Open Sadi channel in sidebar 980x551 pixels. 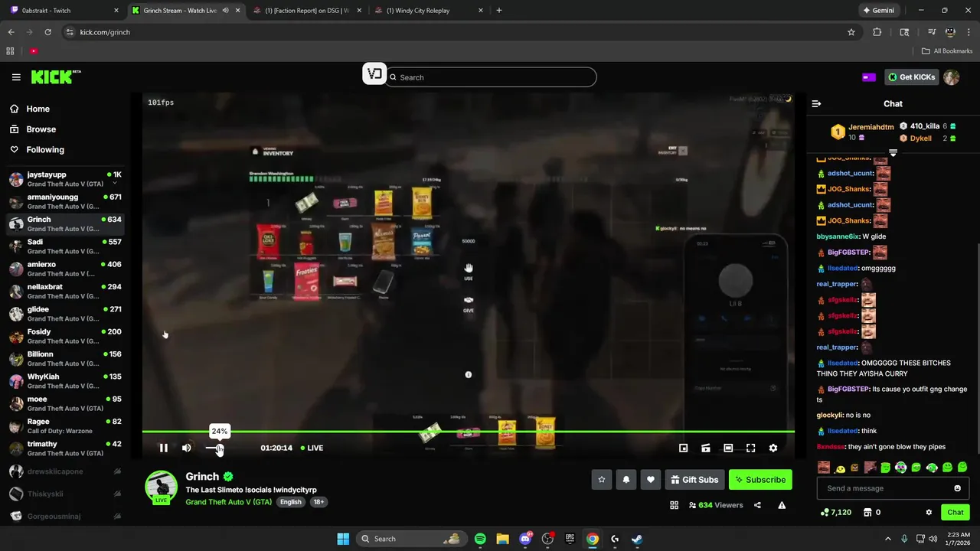(x=65, y=246)
